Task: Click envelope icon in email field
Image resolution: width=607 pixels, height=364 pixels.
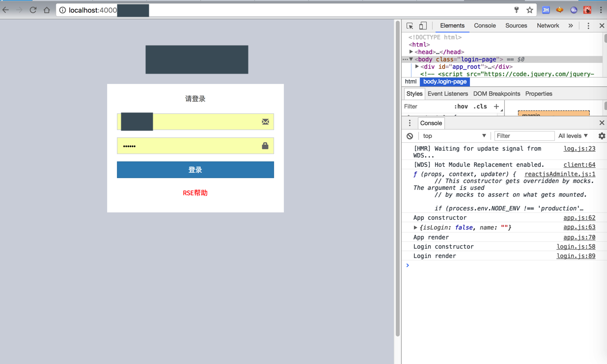Action: (x=265, y=122)
